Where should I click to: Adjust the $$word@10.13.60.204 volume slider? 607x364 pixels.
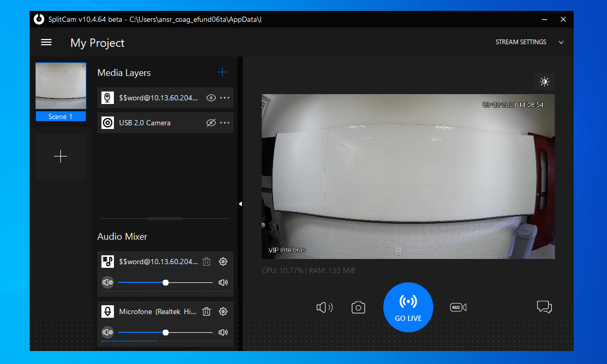(165, 282)
